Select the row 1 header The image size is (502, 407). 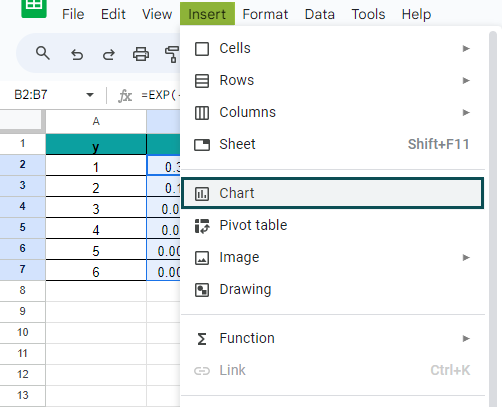(22, 144)
